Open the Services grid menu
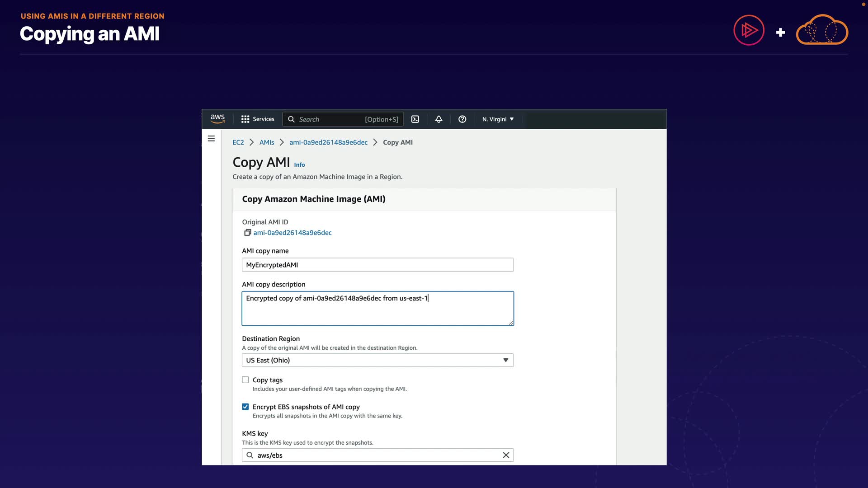 258,119
